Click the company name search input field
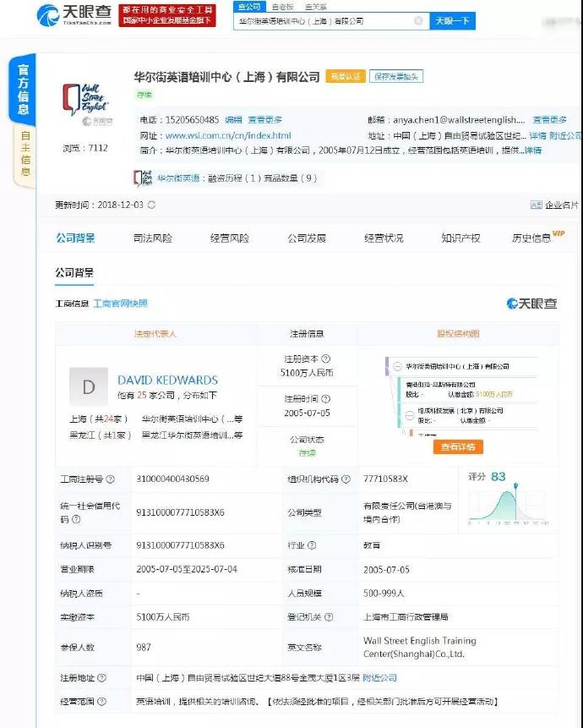This screenshot has height=728, width=583. (325, 21)
